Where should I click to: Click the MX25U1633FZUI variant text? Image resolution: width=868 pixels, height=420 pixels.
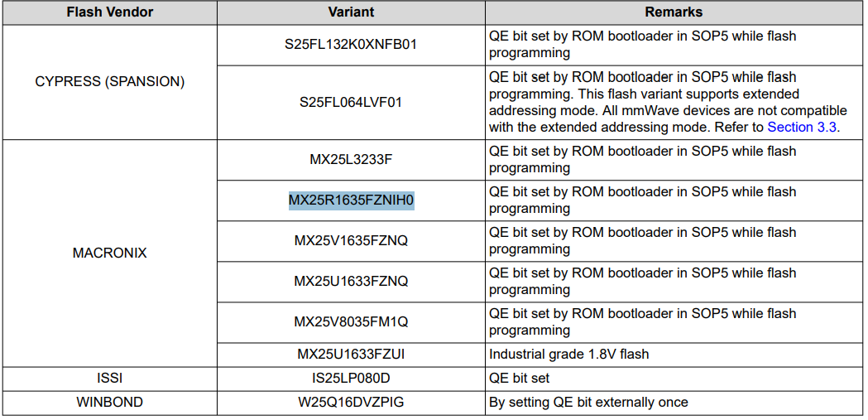coord(351,354)
